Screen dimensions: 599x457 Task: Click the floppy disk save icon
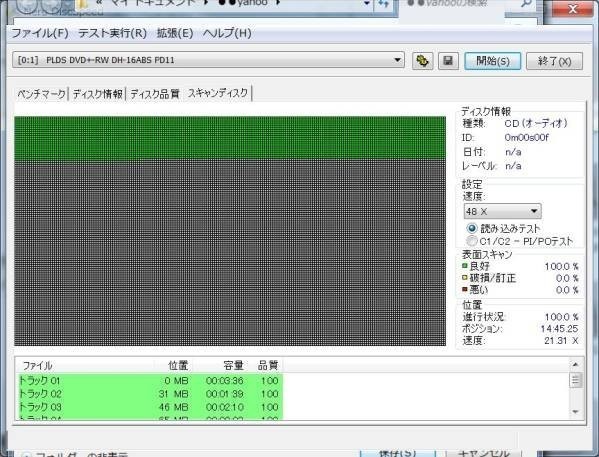448,61
